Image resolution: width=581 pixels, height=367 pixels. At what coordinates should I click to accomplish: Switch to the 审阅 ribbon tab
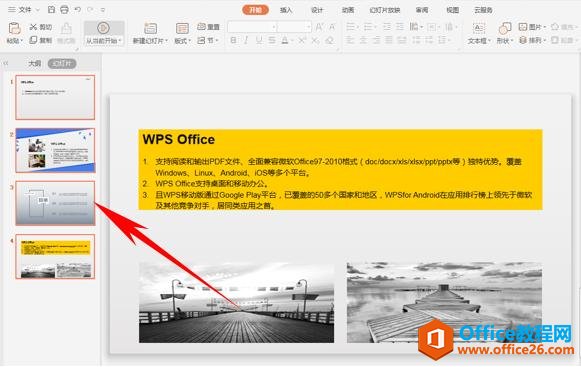point(422,10)
